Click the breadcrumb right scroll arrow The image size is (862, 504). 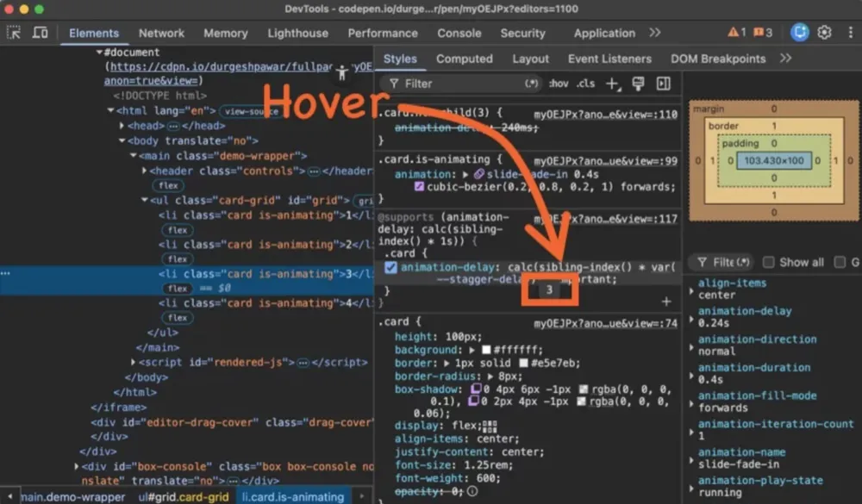coord(361,496)
